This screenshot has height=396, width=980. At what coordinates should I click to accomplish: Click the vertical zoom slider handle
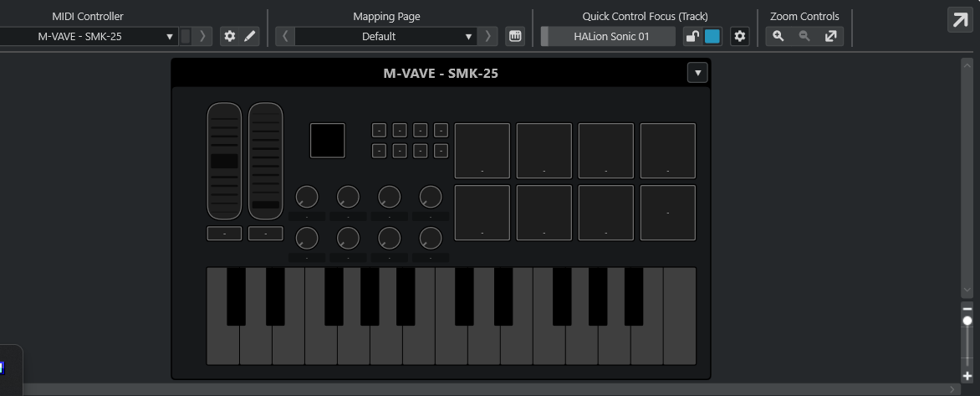pyautogui.click(x=967, y=321)
